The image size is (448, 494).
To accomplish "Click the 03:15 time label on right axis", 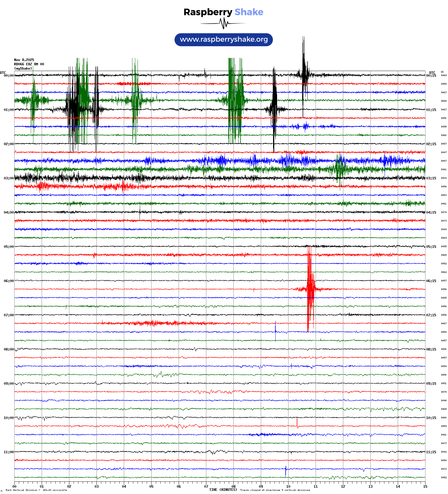I will (x=431, y=178).
